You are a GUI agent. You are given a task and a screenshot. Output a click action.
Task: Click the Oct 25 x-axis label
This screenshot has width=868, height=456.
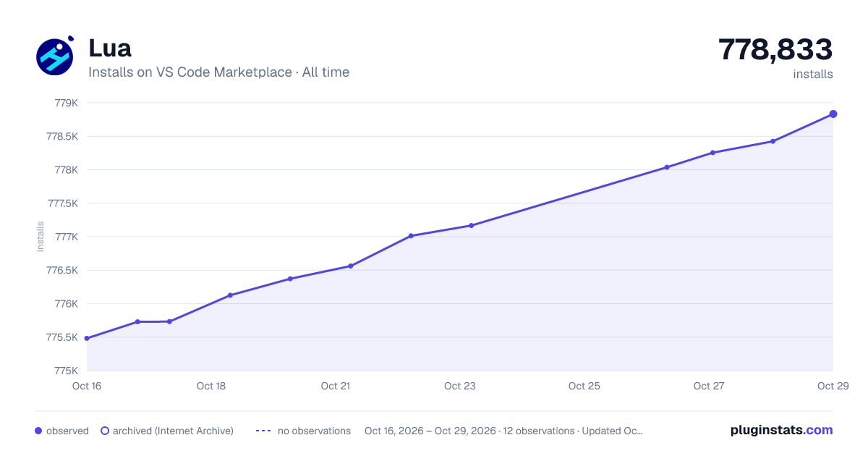tap(584, 386)
